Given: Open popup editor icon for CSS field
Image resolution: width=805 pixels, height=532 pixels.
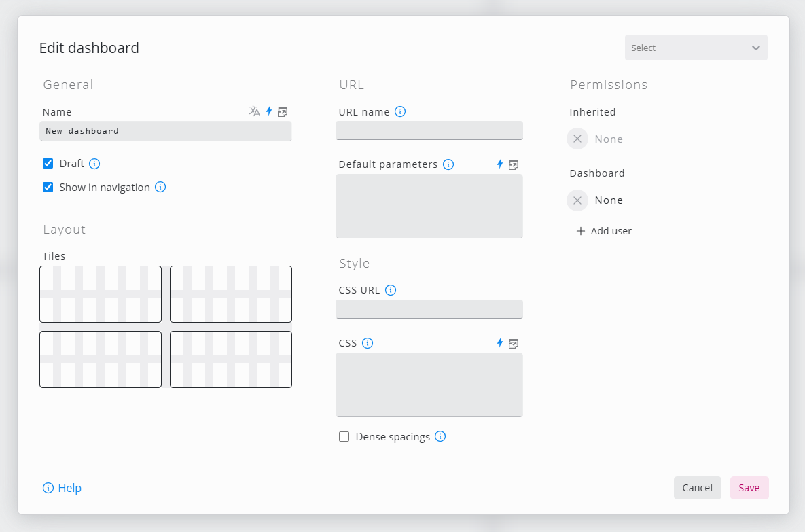Looking at the screenshot, I should tap(514, 343).
